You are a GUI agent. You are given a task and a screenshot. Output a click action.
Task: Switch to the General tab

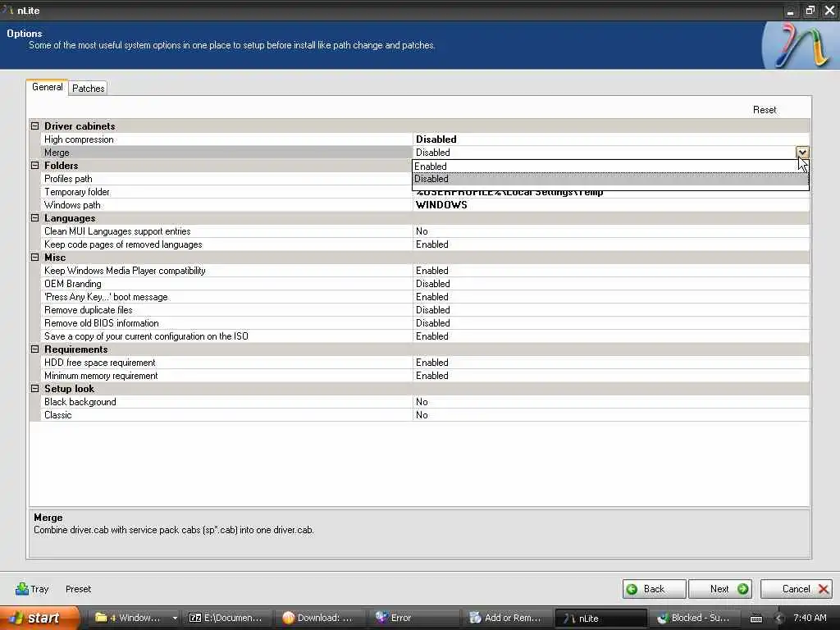47,87
